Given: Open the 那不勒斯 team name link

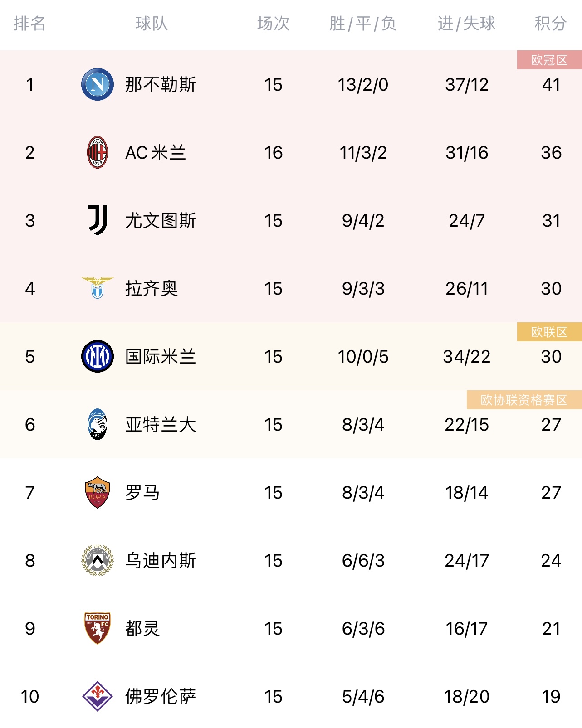Looking at the screenshot, I should pyautogui.click(x=161, y=85).
